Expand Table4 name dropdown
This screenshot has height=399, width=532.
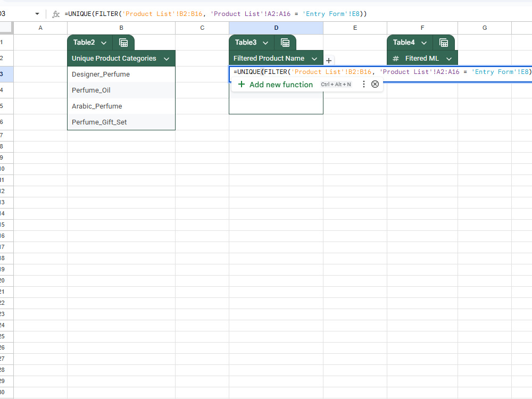coord(424,43)
